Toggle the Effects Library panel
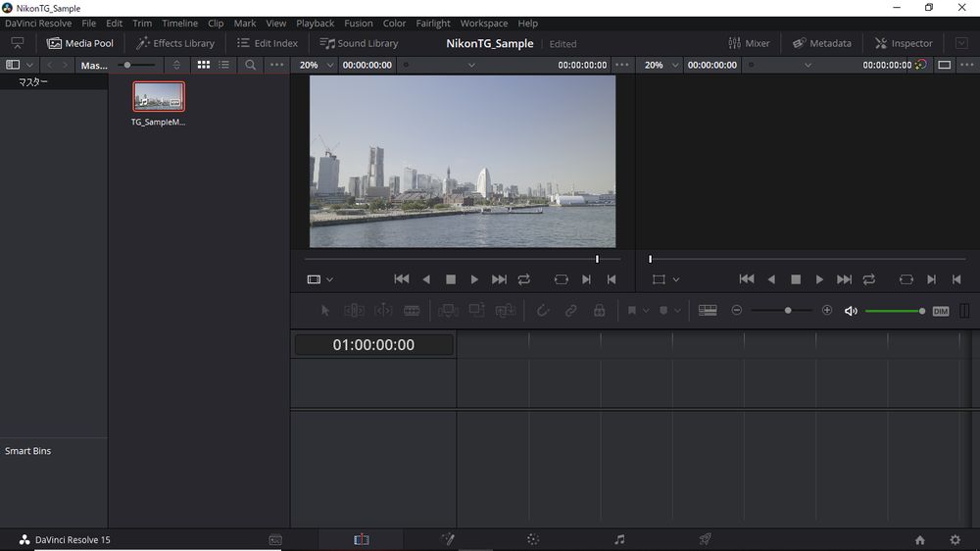Viewport: 980px width, 551px height. (175, 43)
